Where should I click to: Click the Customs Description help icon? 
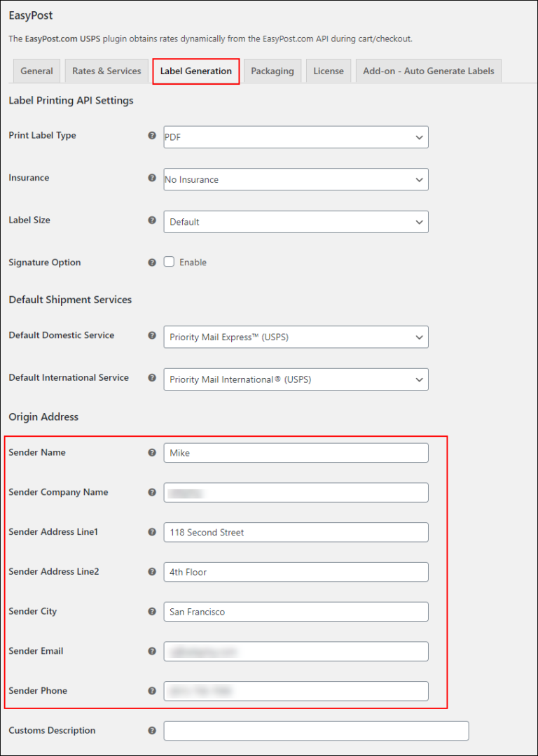click(152, 731)
